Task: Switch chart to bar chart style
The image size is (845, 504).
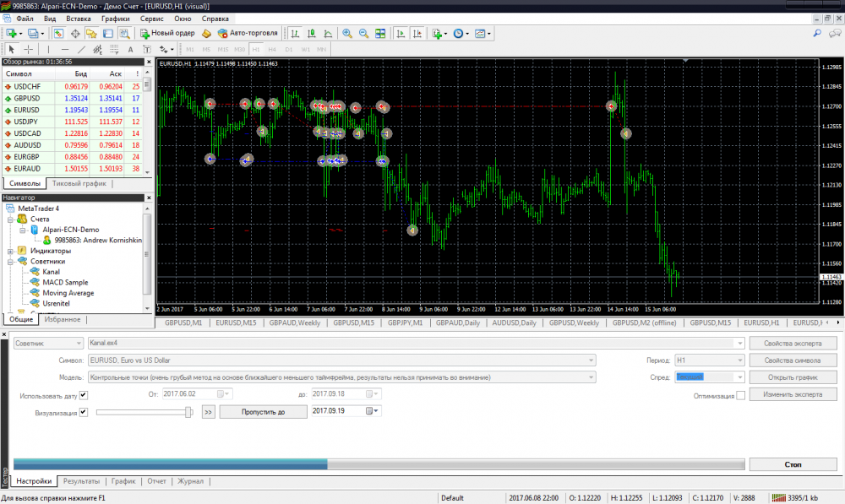Action: tap(295, 34)
